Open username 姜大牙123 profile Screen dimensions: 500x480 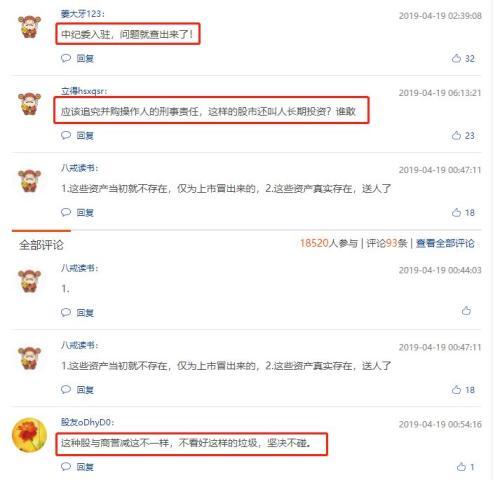[83, 14]
